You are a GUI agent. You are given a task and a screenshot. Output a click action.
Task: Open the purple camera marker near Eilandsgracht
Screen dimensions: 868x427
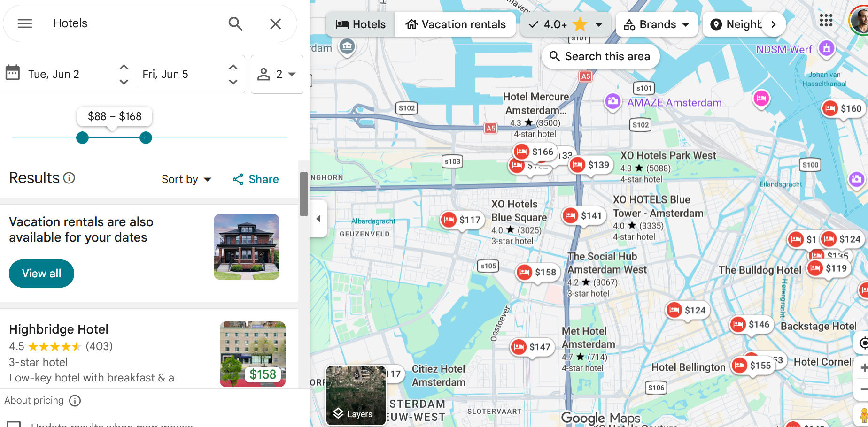[856, 179]
